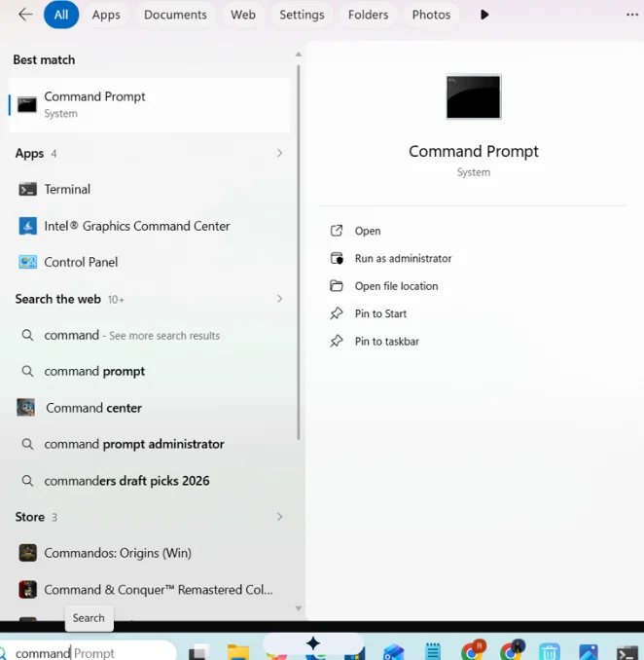
Task: Search web for commanders draft picks 2026
Action: (149, 481)
